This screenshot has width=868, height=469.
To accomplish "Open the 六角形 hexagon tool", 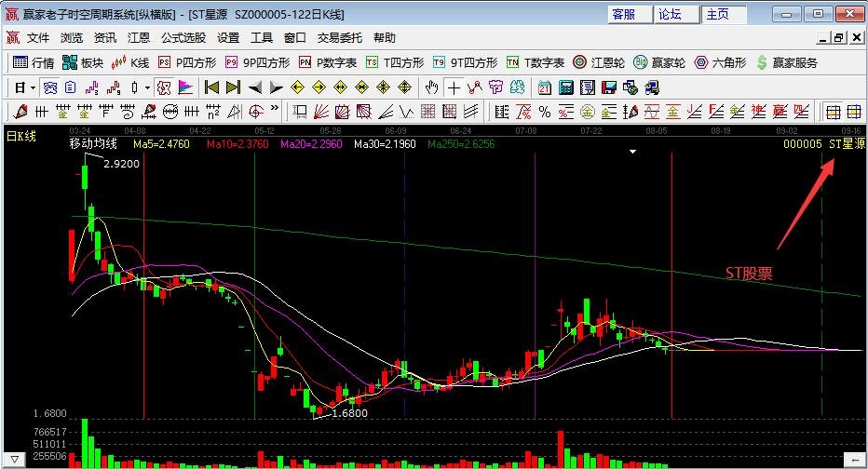I will [x=720, y=62].
